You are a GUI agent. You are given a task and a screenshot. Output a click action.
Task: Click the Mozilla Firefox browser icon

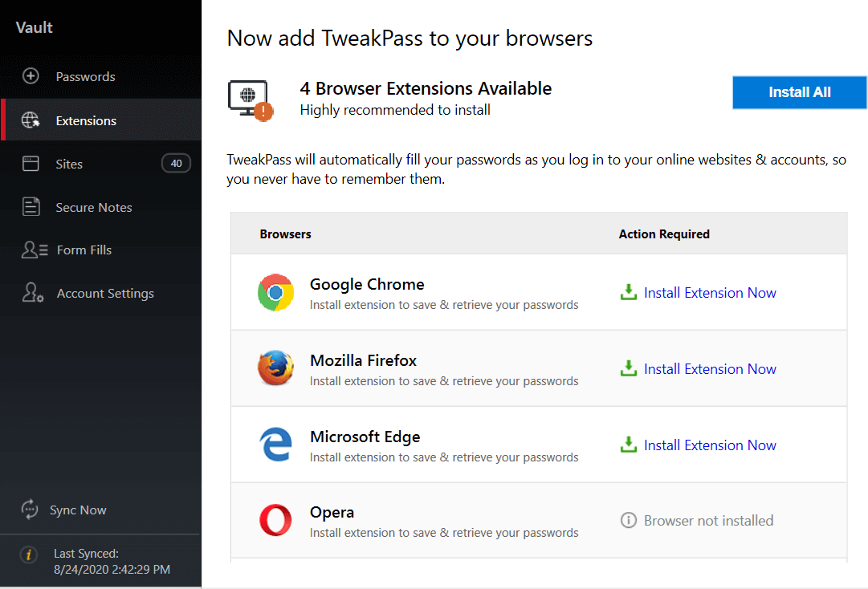275,368
